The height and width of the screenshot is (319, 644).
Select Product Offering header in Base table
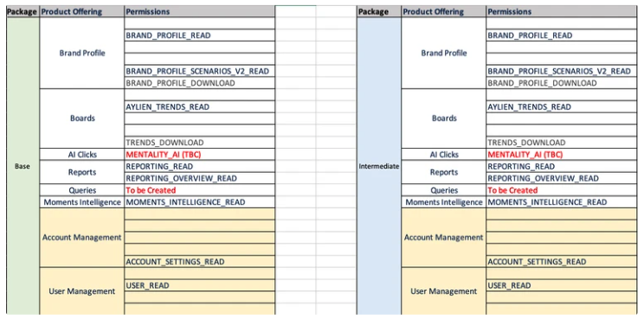pyautogui.click(x=82, y=11)
